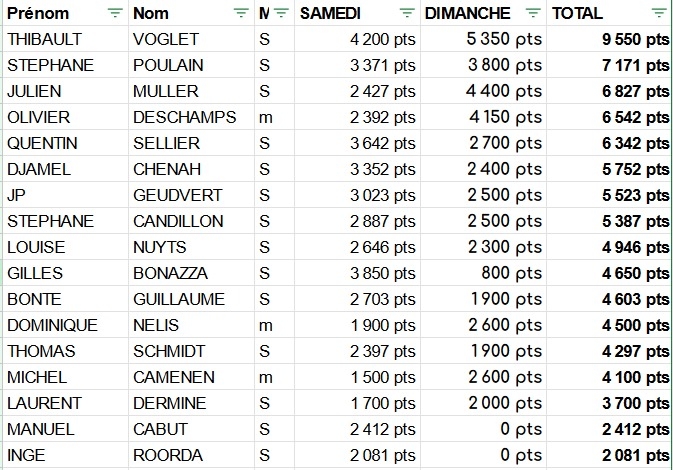Click the THIBAULT first name cell
The width and height of the screenshot is (673, 470).
44,40
